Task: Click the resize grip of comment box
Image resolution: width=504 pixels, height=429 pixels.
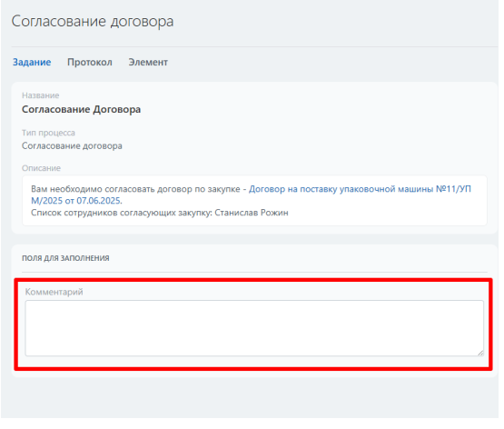Action: point(480,353)
